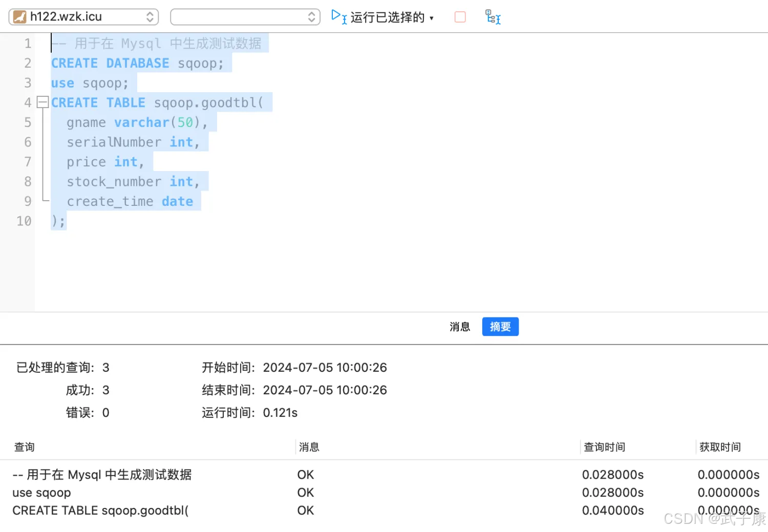This screenshot has width=768, height=532.
Task: Click the 成功 label in summary
Action: pyautogui.click(x=80, y=390)
